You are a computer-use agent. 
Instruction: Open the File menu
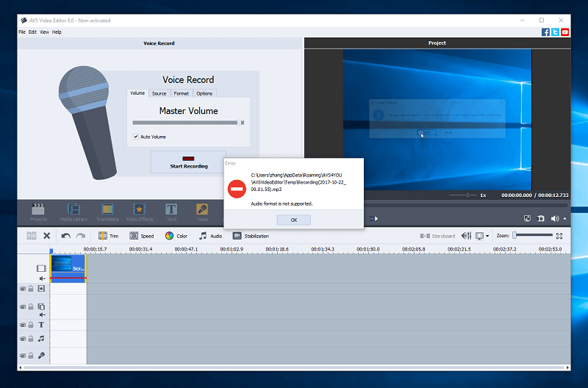coord(22,32)
